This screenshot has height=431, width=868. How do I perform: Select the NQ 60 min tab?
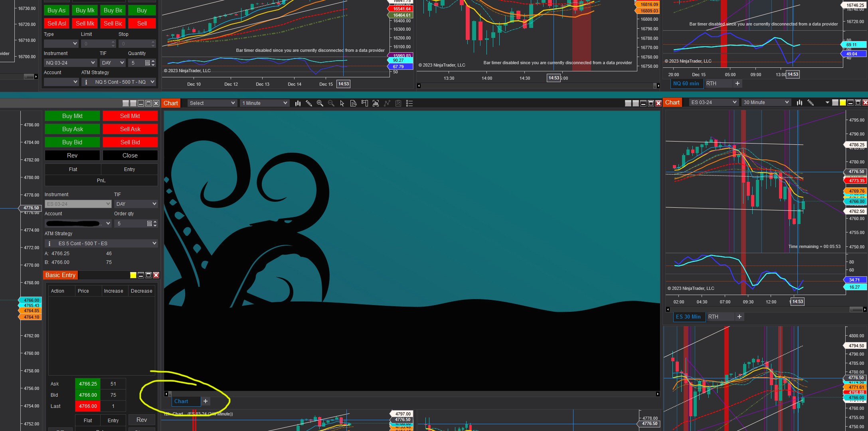686,83
